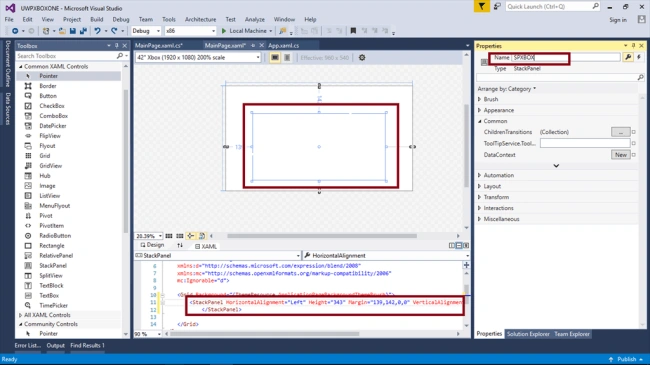Screen dimensions: 650x365
Task: Expand the Layout property category
Action: pos(480,186)
